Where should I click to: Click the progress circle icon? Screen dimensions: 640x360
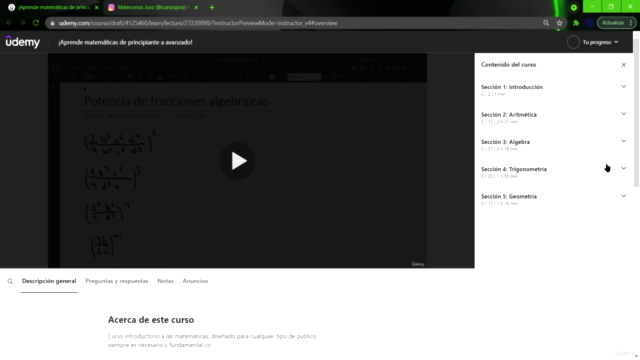(x=573, y=42)
